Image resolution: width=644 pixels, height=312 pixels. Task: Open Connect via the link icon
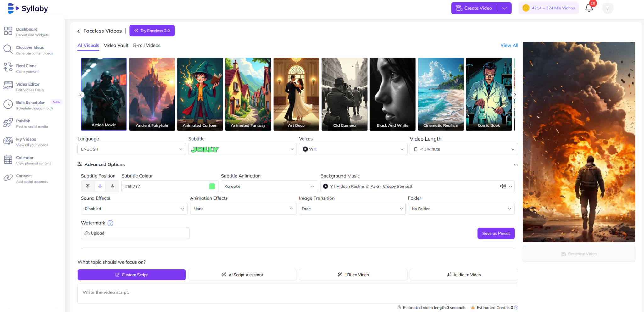click(8, 178)
